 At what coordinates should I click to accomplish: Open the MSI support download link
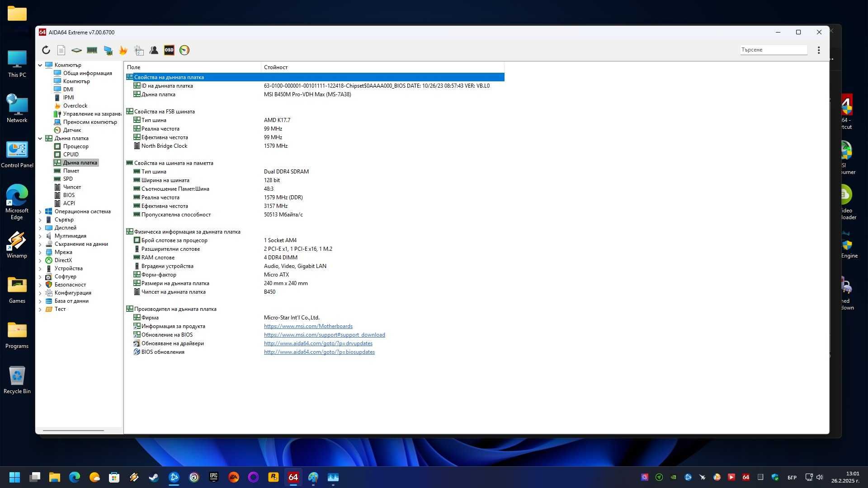pos(324,335)
